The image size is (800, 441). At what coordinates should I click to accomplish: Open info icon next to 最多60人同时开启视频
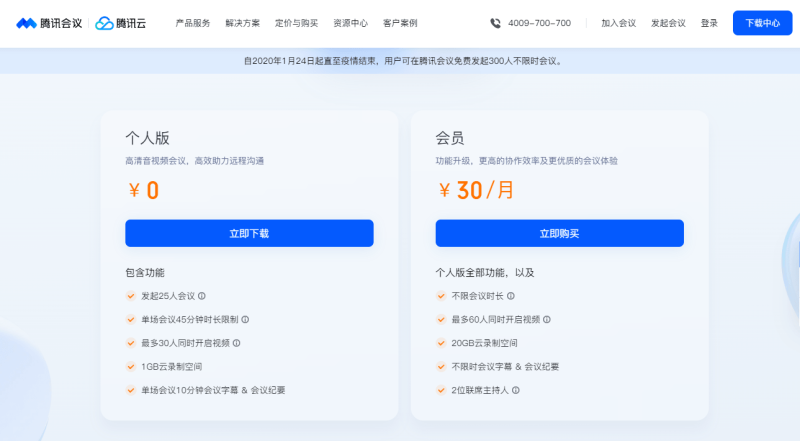pyautogui.click(x=546, y=320)
